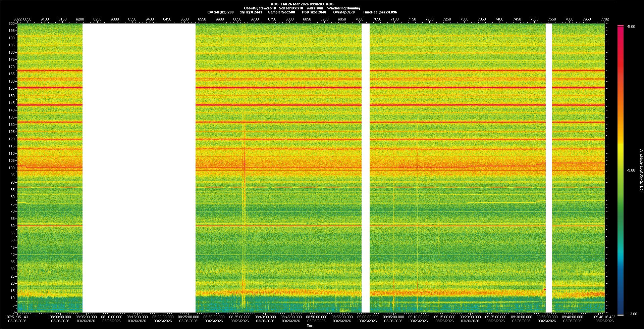The width and height of the screenshot is (644, 329).
Task: Click the TimeRes.(sec):4.096 header value
Action: click(x=379, y=12)
